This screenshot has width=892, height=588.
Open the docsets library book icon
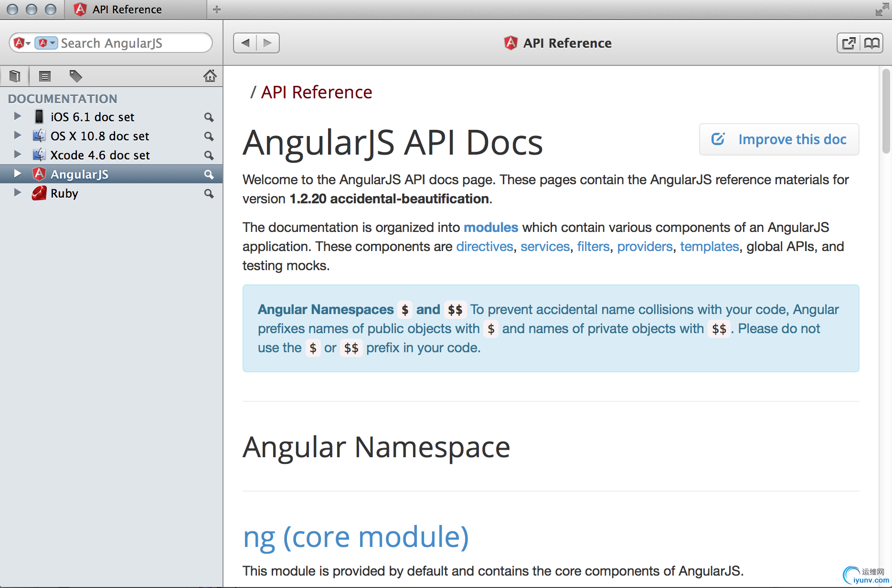(x=15, y=76)
